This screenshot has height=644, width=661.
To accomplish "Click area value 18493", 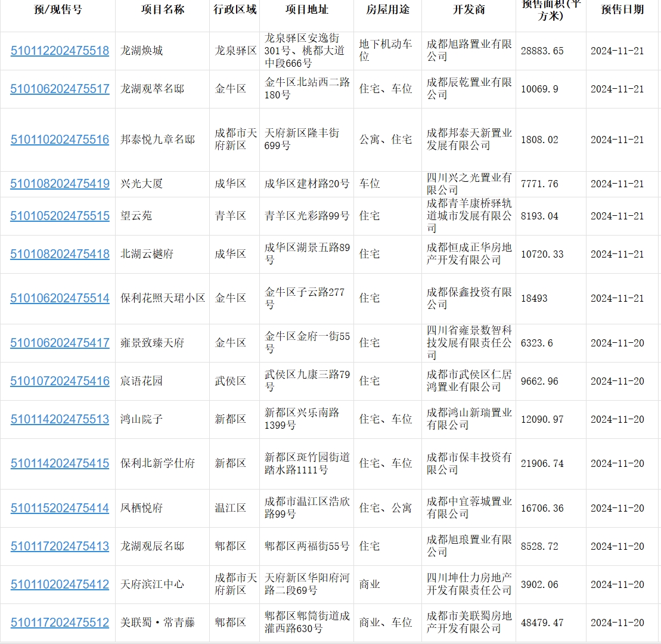I will coord(534,298).
